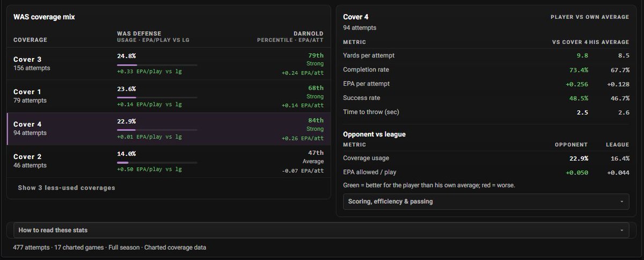Image resolution: width=644 pixels, height=260 pixels.
Task: Click the Cover 3 usage bar
Action: pos(157,65)
